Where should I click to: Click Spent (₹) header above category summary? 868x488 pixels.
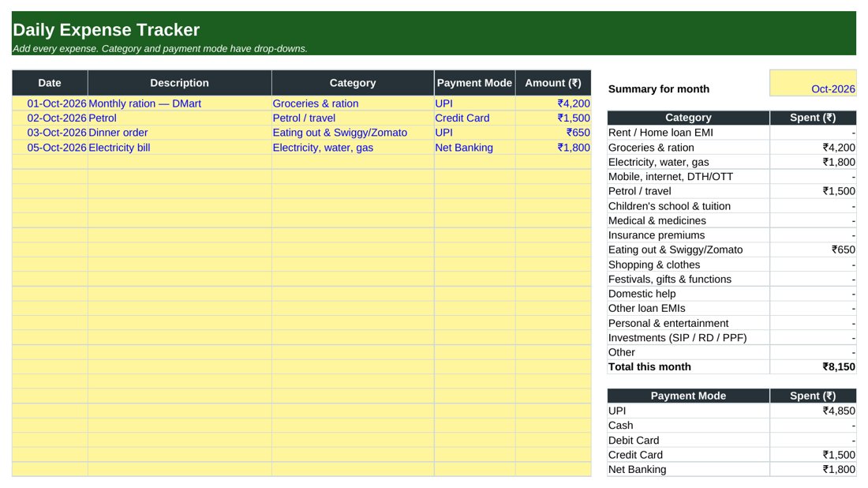813,118
